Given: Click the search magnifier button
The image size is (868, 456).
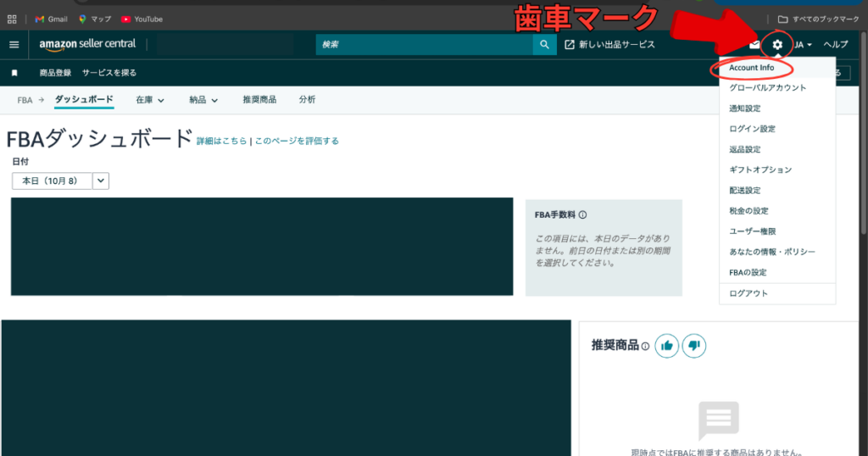Looking at the screenshot, I should [x=544, y=44].
